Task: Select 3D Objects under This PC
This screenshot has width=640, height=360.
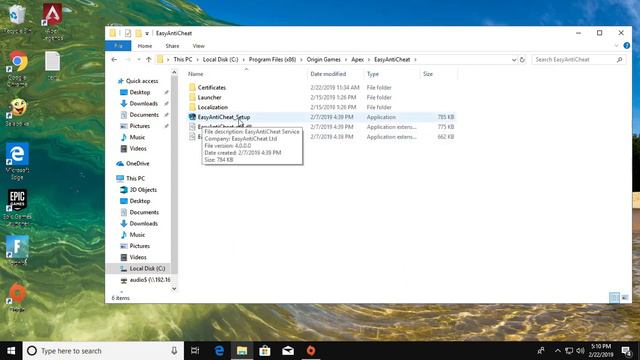Action: point(143,190)
